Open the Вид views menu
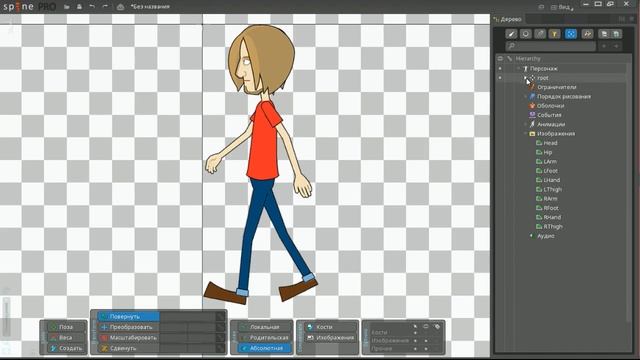This screenshot has height=360, width=640. (562, 7)
